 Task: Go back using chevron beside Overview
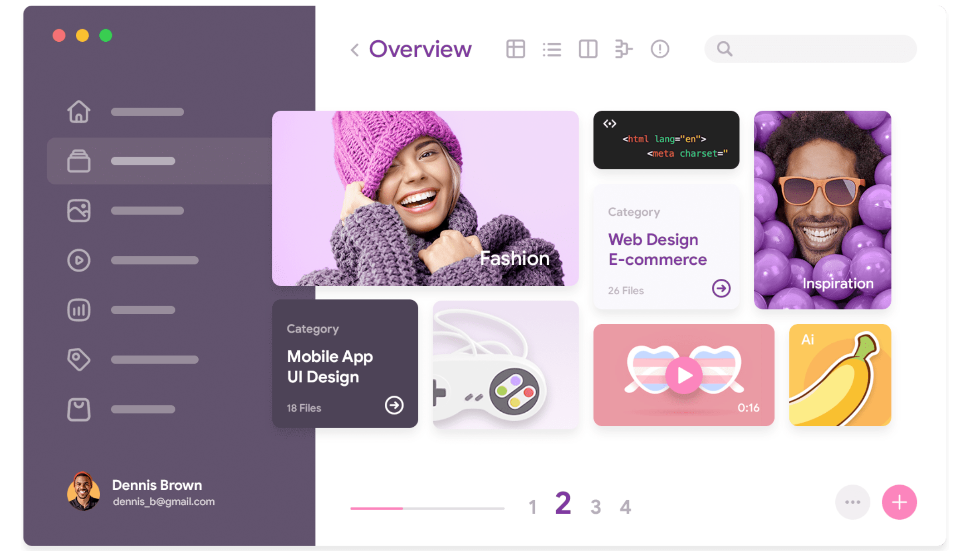355,49
